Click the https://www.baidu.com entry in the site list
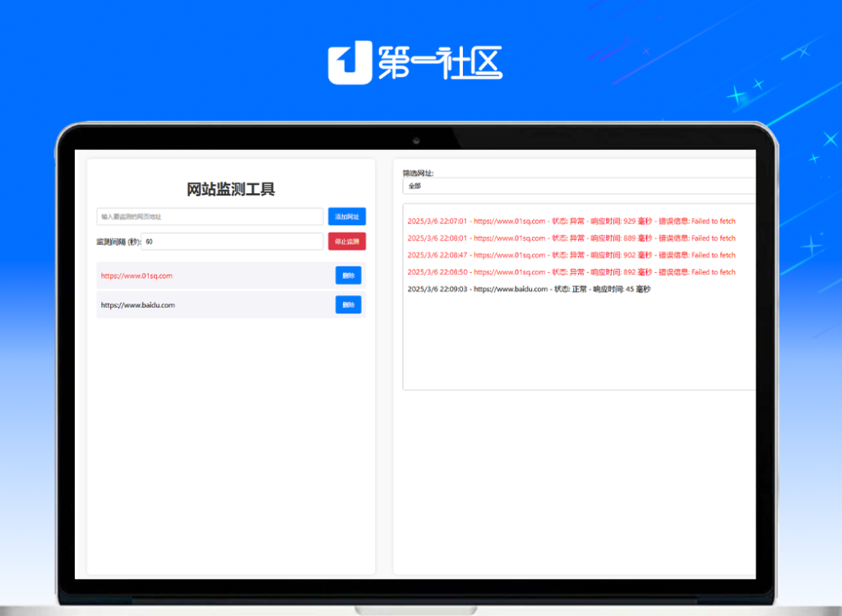The height and width of the screenshot is (616, 842). click(x=137, y=304)
